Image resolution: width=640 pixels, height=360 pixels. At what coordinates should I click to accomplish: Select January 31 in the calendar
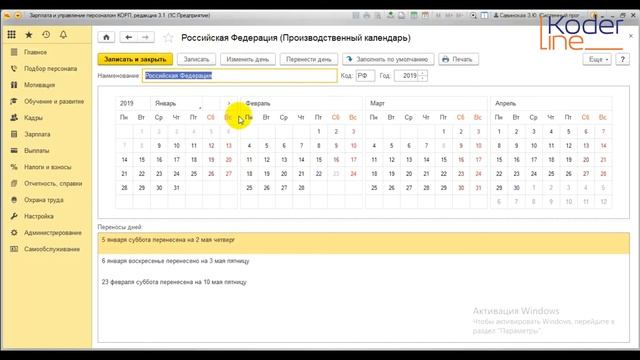[x=176, y=188]
